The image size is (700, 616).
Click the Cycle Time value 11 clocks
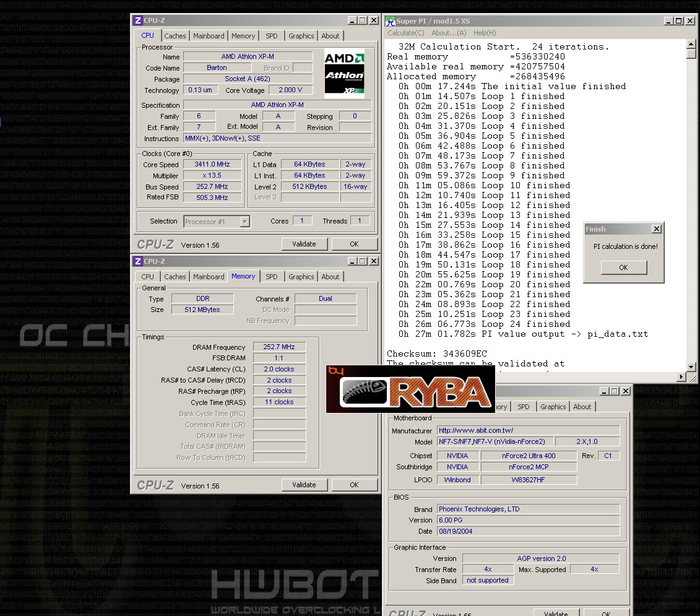tap(279, 402)
